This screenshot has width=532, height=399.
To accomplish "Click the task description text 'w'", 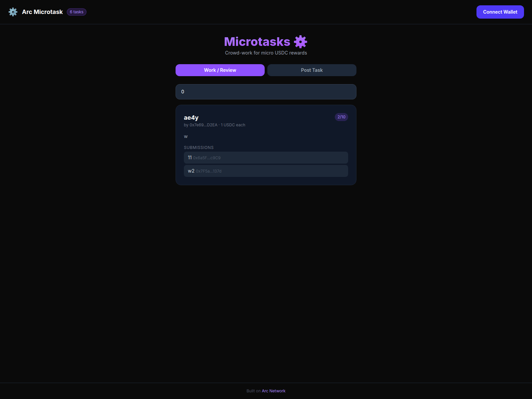I will [x=186, y=137].
